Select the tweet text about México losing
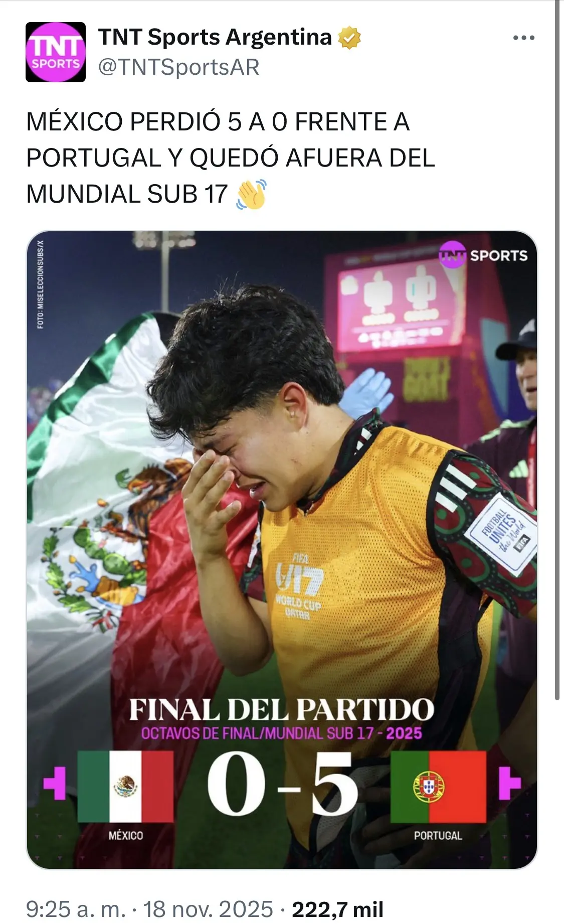564x924 pixels. point(231,158)
